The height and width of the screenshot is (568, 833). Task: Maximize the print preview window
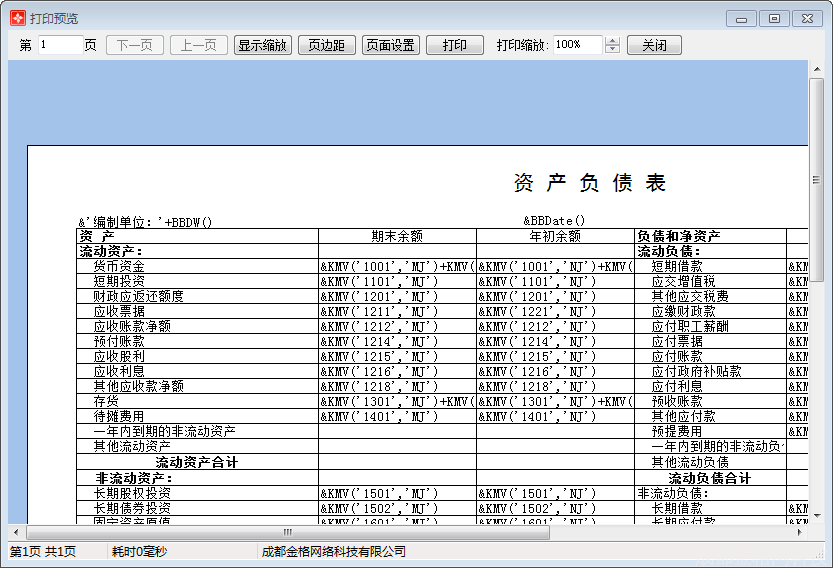tap(773, 18)
